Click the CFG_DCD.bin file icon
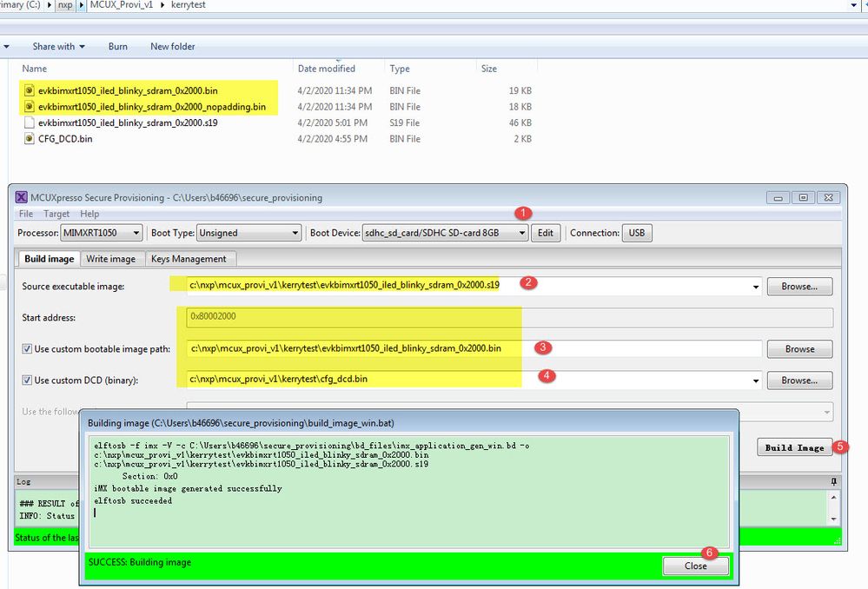The width and height of the screenshot is (868, 589). coord(30,138)
